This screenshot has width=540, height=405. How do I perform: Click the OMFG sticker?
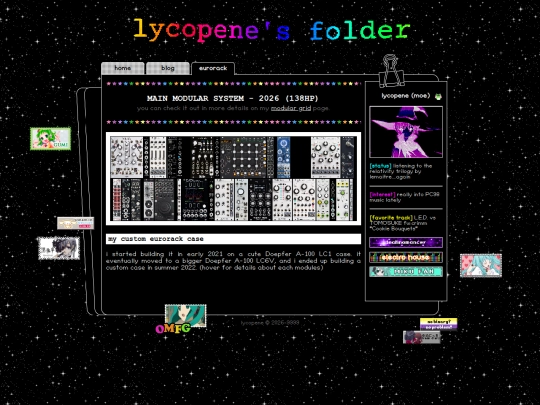(x=173, y=329)
